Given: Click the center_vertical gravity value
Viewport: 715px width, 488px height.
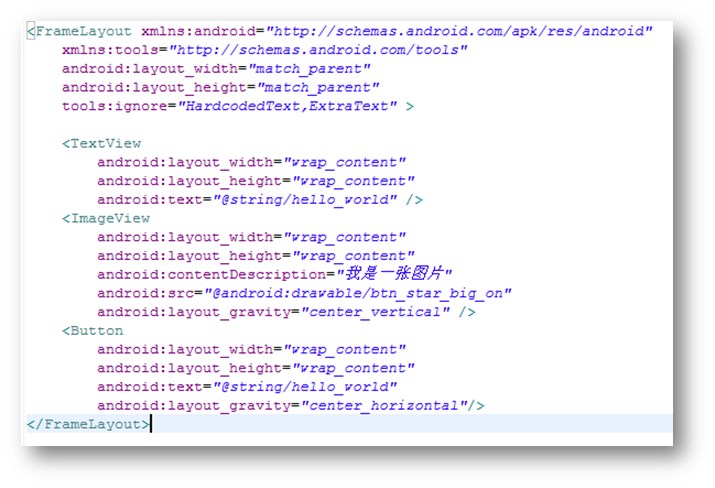Looking at the screenshot, I should 375,312.
